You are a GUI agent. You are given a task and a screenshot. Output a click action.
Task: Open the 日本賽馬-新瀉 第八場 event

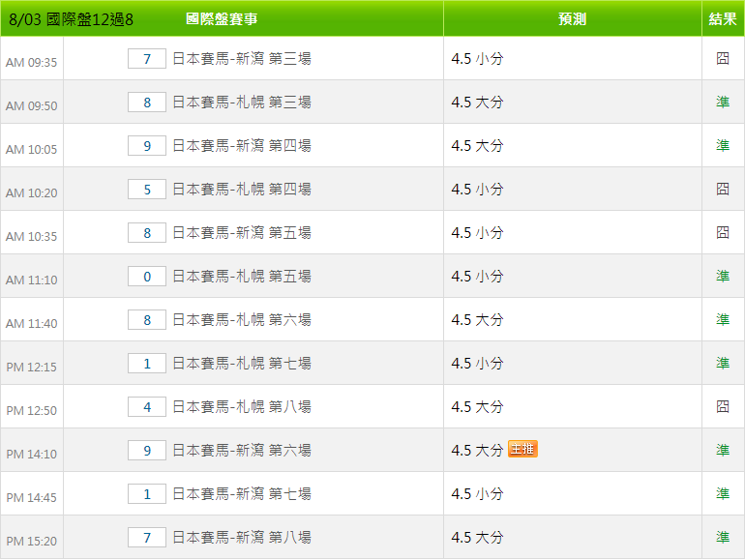[x=242, y=537]
